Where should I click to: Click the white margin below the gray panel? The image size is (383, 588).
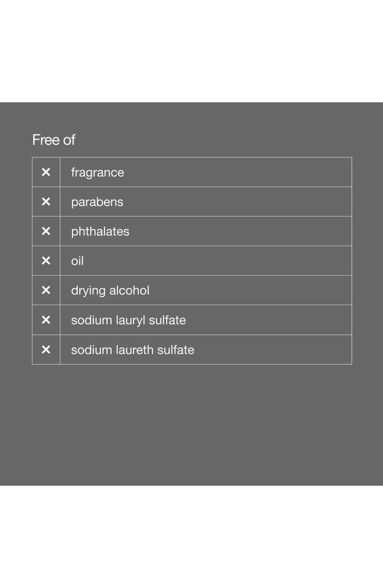191,536
